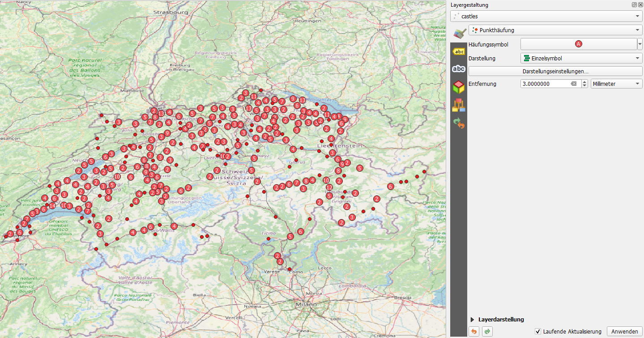
Task: Toggle the Laufende Aktualisierung checkbox
Action: pos(538,331)
